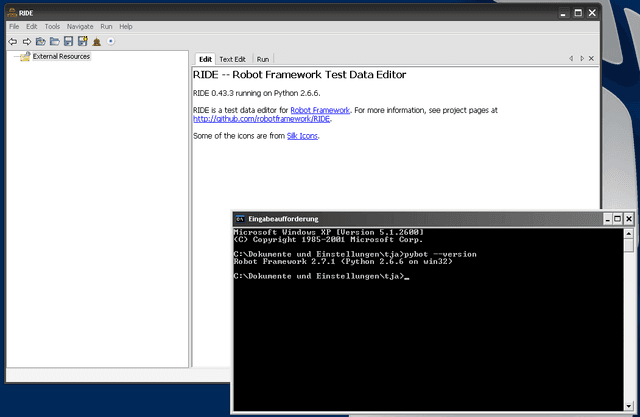This screenshot has height=417, width=640.
Task: Click the Search Keywords toolbar icon
Action: pyautogui.click(x=97, y=41)
